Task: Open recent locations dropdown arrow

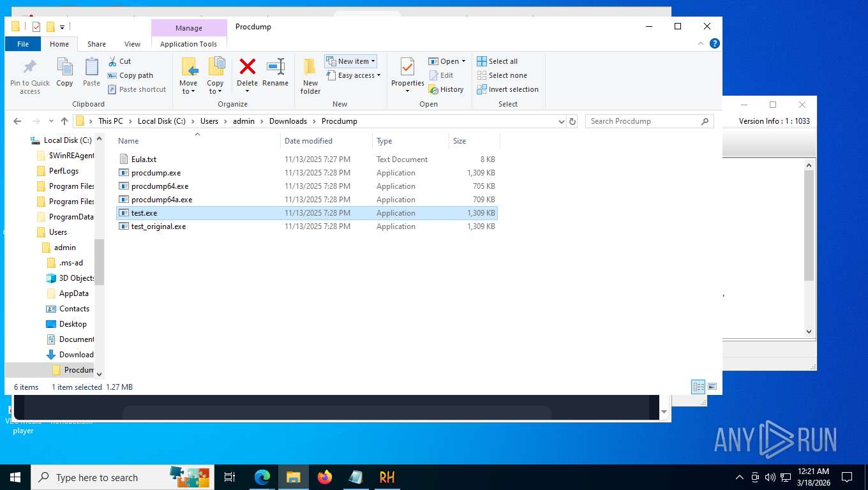Action: 51,121
